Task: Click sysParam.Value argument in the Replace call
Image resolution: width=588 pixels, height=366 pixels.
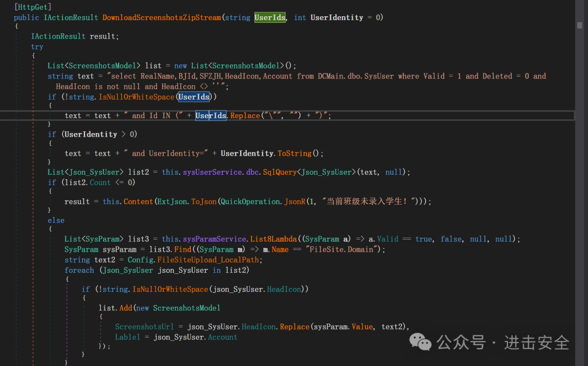Action: pos(343,327)
